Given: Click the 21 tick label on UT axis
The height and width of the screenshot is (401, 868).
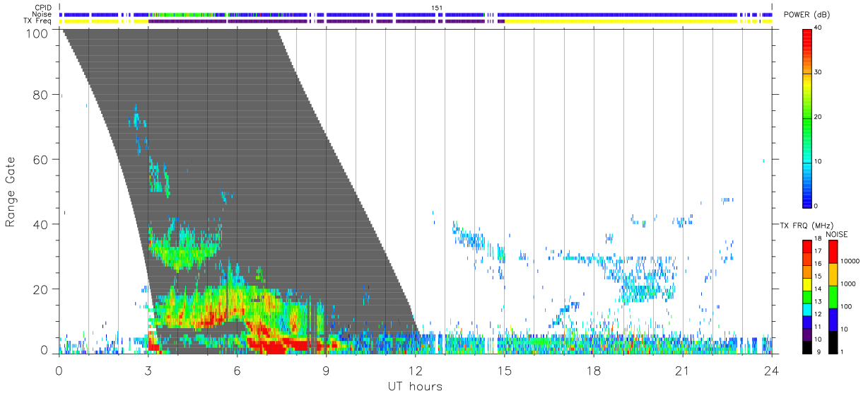Looking at the screenshot, I should pos(682,370).
